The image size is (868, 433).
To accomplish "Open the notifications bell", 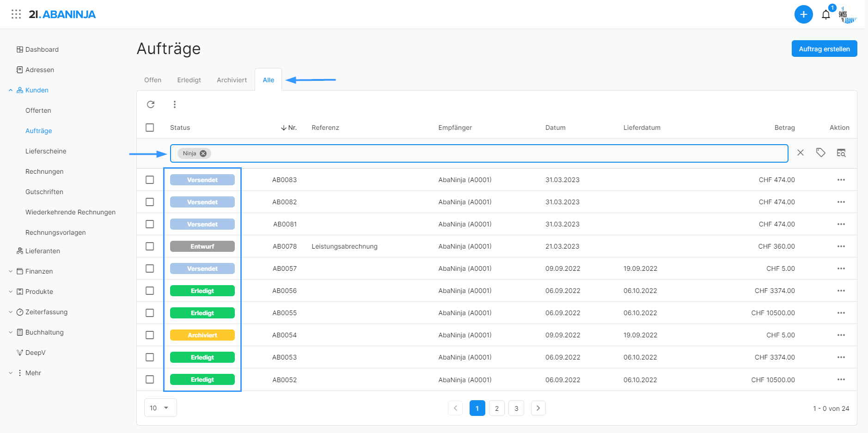I will pos(825,15).
